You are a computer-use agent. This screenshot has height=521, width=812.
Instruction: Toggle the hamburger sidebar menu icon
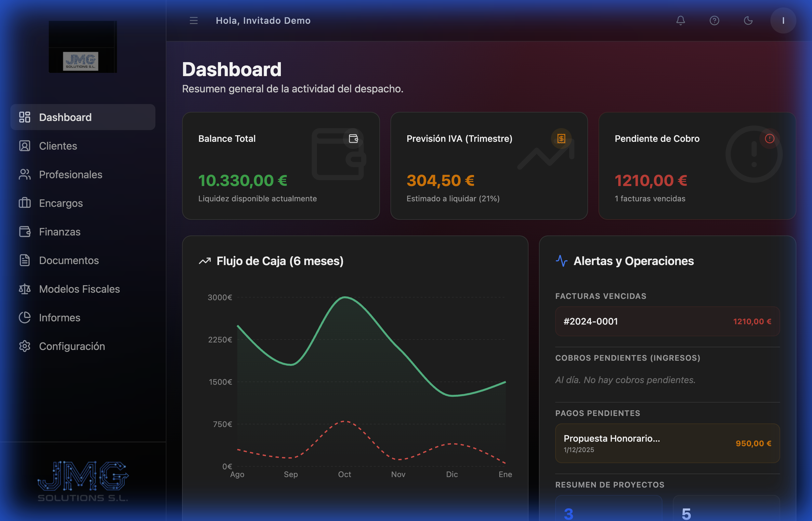[x=194, y=20]
